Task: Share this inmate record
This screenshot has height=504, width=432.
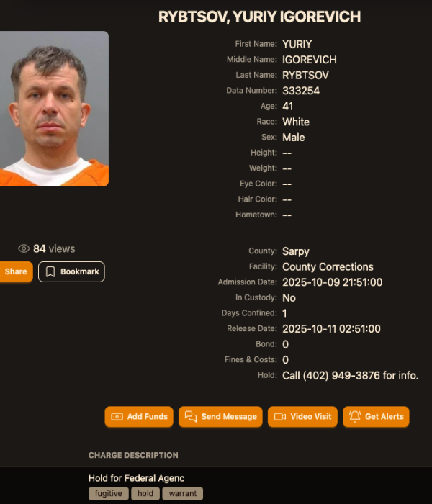Action: coord(15,271)
